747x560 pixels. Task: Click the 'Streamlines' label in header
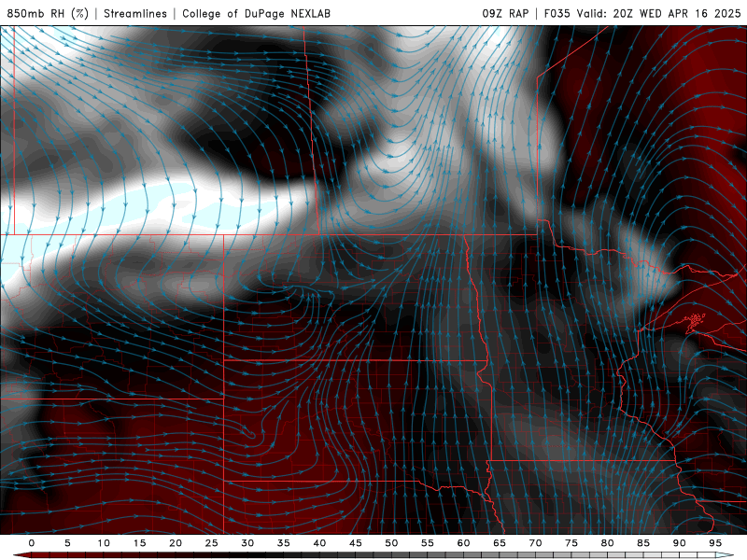(x=135, y=13)
